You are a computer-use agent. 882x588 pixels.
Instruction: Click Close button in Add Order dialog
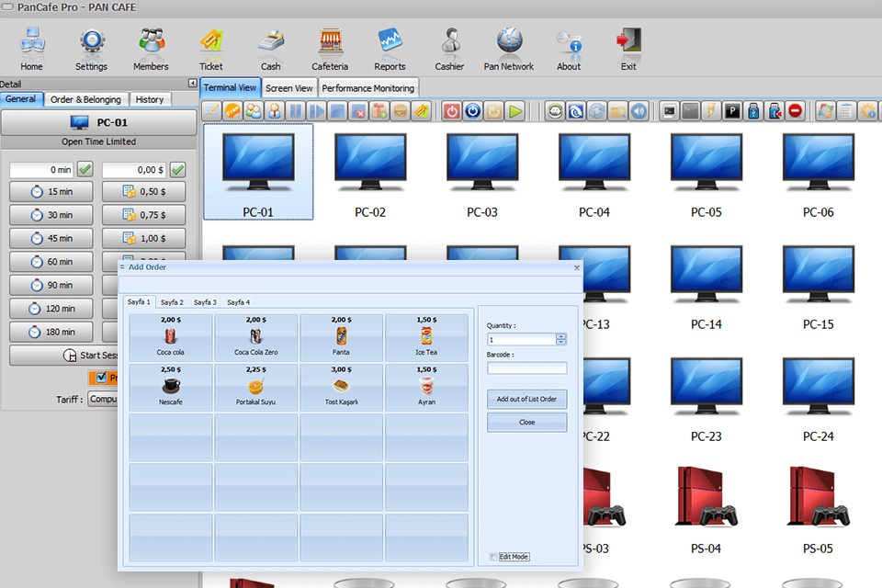coord(526,422)
